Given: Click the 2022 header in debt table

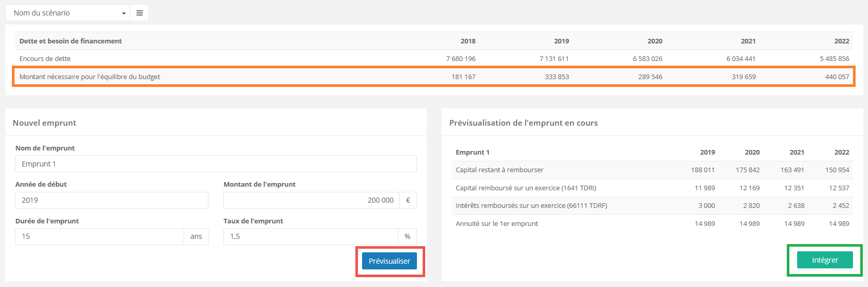Looking at the screenshot, I should (x=841, y=41).
